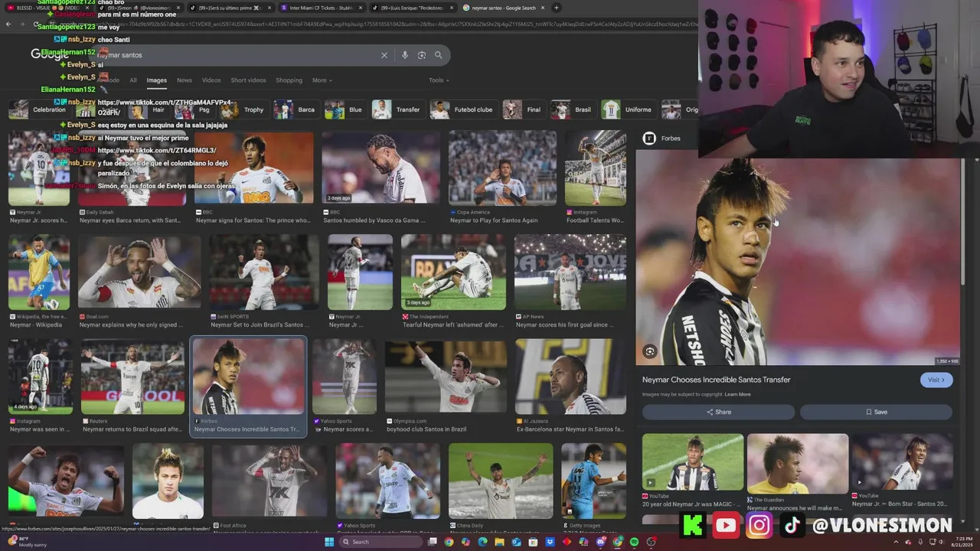Screen dimensions: 980x551
Task: Open a new browser tab with plus icon
Action: pyautogui.click(x=557, y=8)
